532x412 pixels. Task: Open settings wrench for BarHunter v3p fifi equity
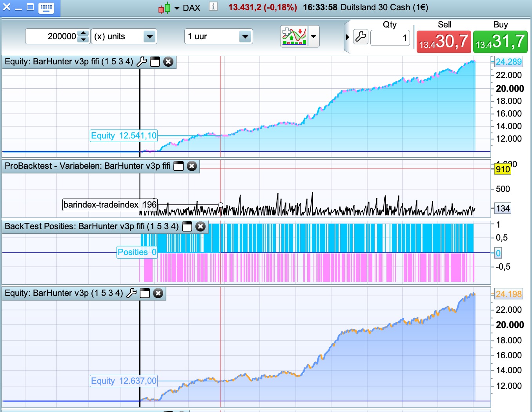coord(142,62)
